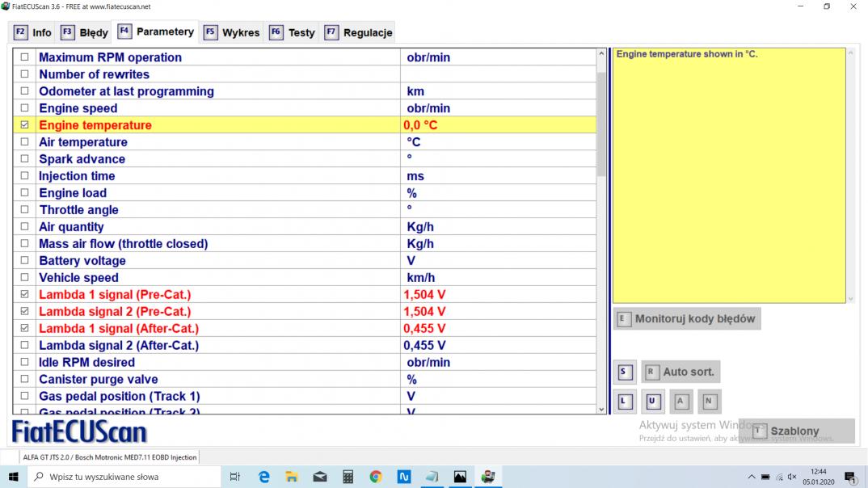Select the FiatECUScan taskbar icon

pyautogui.click(x=487, y=477)
